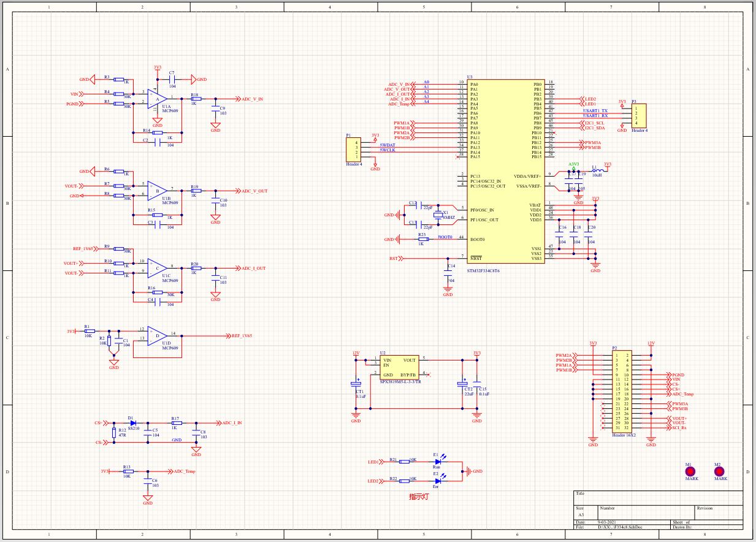
Task: Select the U1D MCP609 op-amp symbol
Action: [157, 335]
